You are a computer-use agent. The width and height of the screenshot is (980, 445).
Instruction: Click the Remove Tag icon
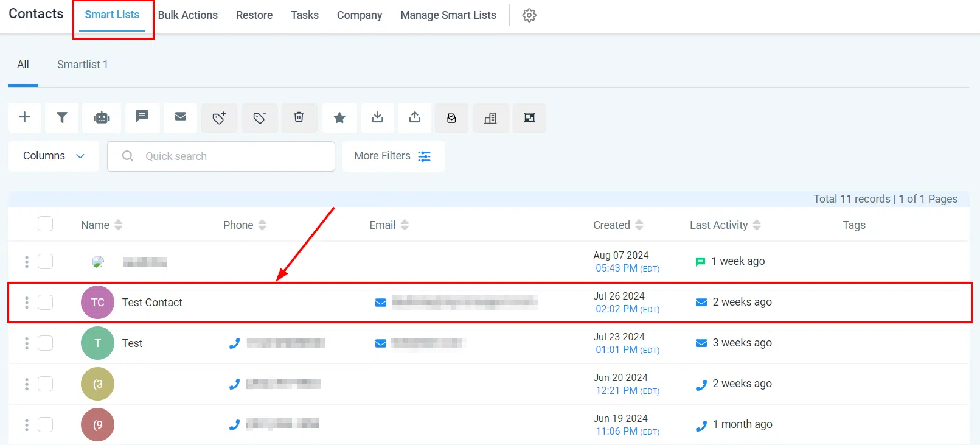coord(260,117)
